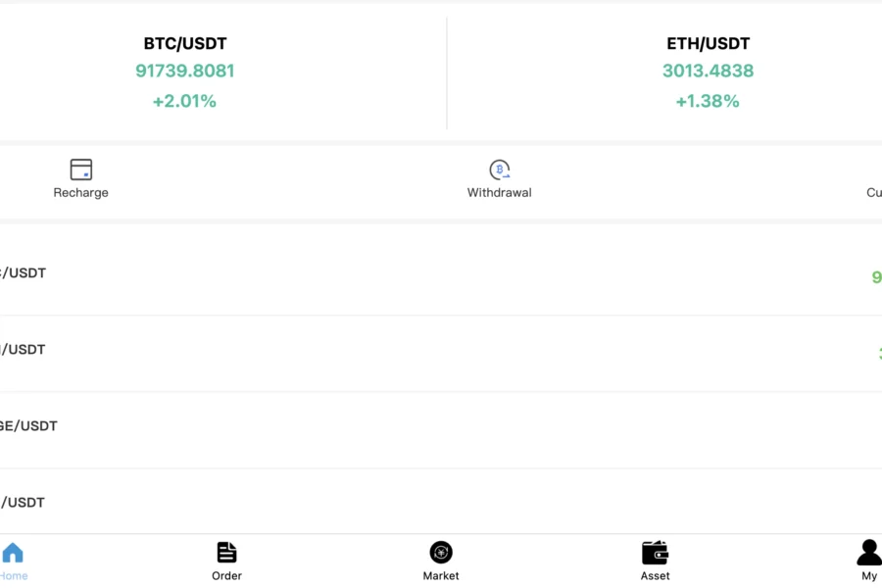
Task: Select the ETH/USDT ticker card heading
Action: pos(709,43)
